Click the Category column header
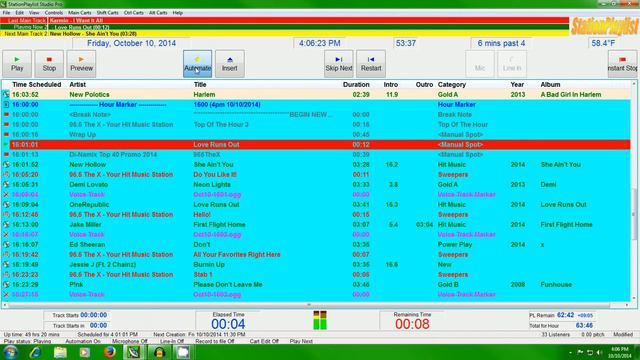Screen dimensions: 640x360 452,84
